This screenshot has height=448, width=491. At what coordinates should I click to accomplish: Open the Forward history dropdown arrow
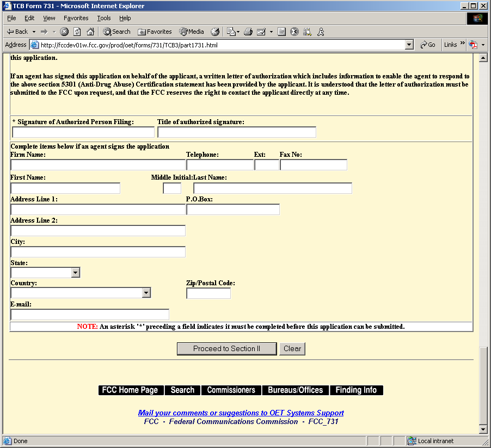tap(54, 32)
